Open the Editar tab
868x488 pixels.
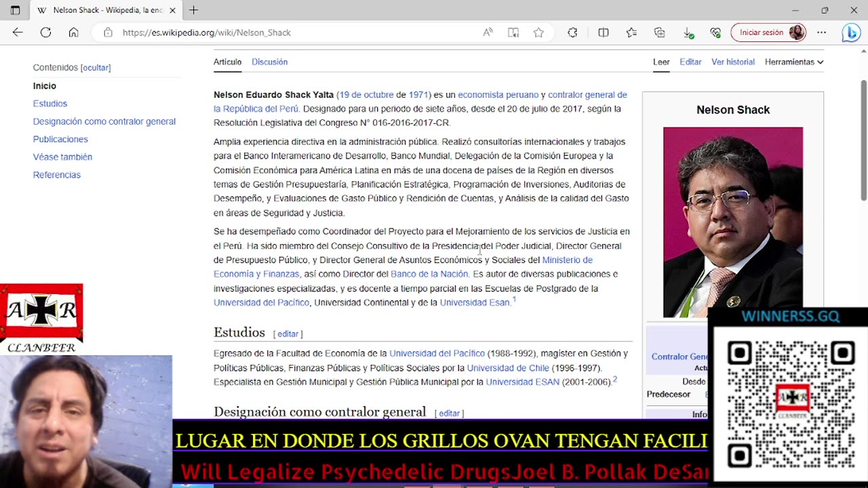(690, 62)
